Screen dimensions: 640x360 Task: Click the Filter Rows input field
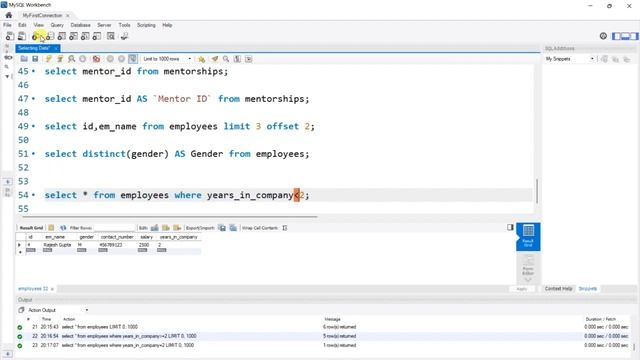click(114, 228)
